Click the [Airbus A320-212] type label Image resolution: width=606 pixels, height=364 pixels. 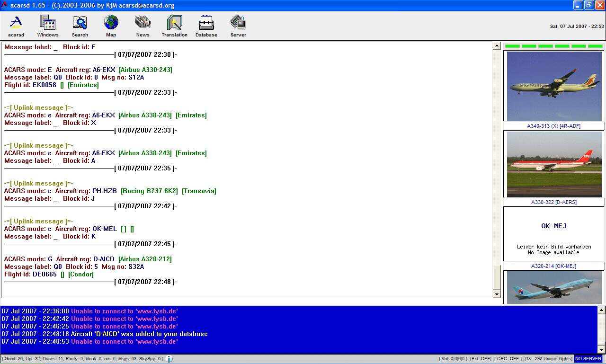click(x=145, y=259)
